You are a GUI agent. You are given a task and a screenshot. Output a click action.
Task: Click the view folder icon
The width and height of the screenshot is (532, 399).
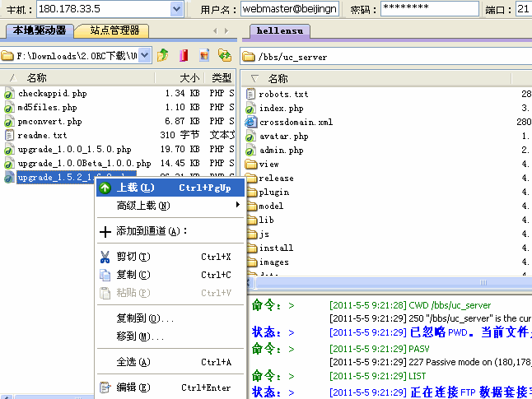(251, 164)
